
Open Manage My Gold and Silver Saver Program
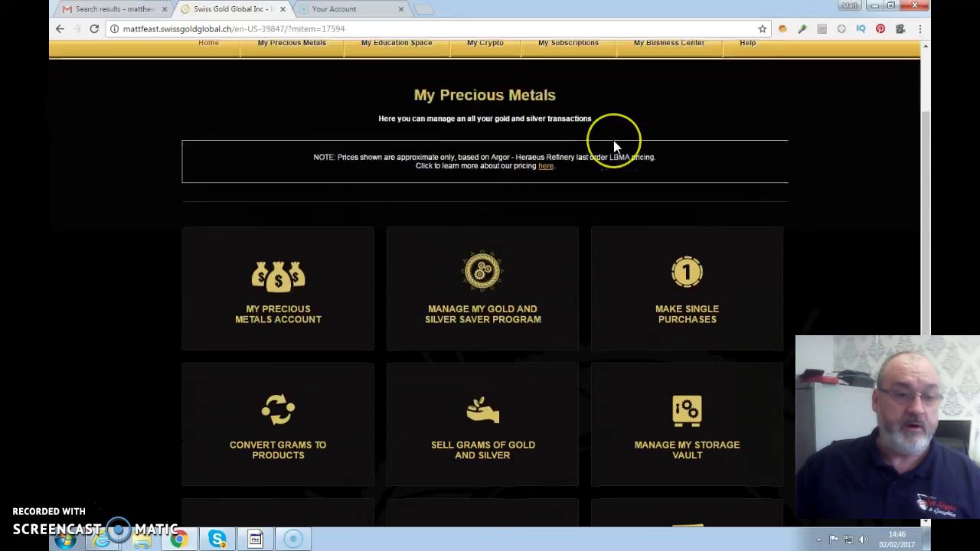click(x=482, y=314)
